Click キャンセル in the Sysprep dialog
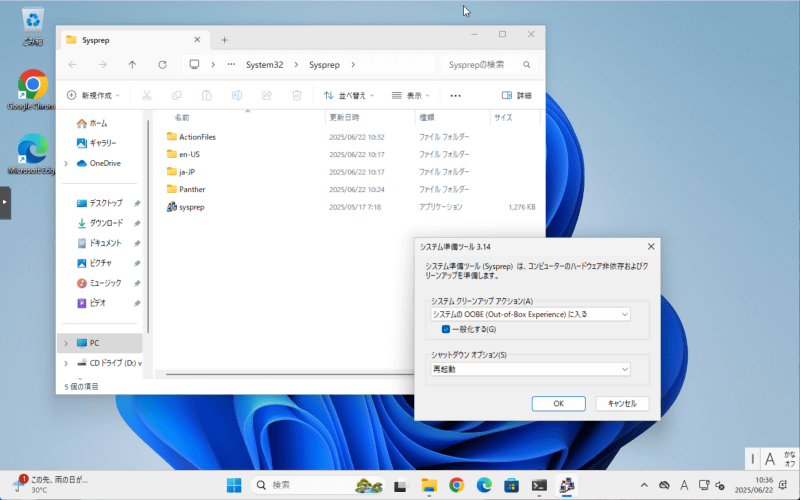 pyautogui.click(x=622, y=404)
